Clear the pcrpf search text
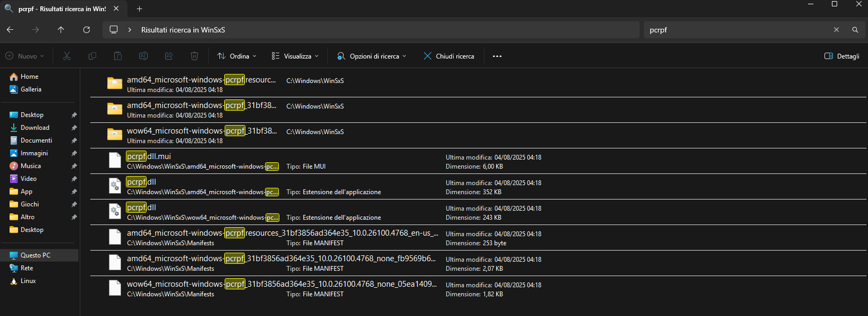Screen dimensions: 868x316 point(836,30)
